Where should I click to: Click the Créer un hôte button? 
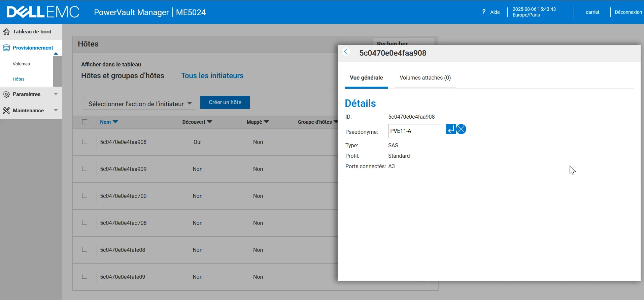coord(225,102)
